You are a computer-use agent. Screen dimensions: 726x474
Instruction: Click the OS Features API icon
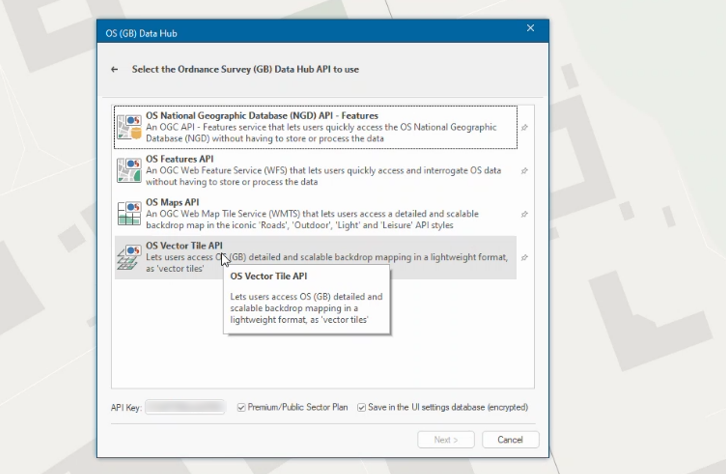tap(129, 170)
